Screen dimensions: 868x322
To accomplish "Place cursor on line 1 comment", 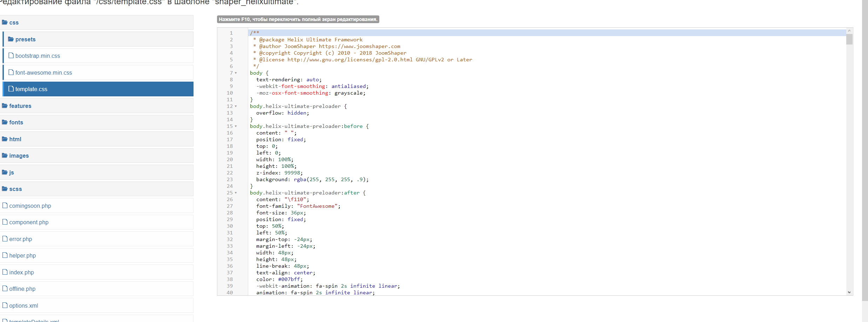I will (255, 33).
